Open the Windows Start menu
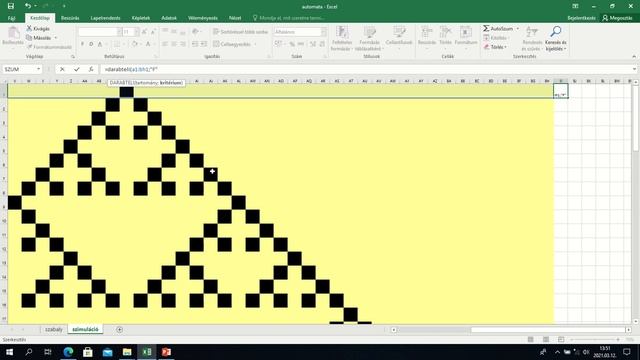This screenshot has width=640, height=360. [x=9, y=352]
